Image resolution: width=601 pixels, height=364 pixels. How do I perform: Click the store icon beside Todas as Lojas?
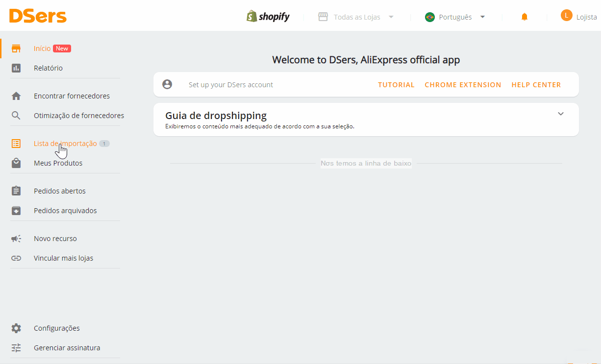click(x=323, y=17)
